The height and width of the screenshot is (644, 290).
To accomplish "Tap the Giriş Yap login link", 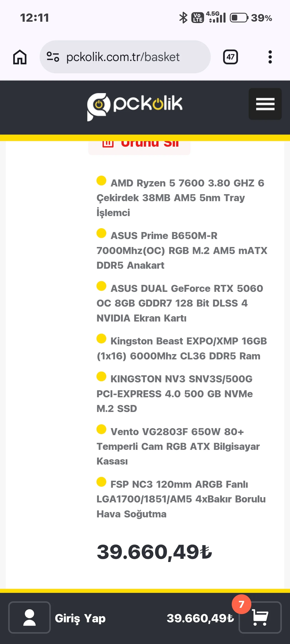I will tap(80, 618).
